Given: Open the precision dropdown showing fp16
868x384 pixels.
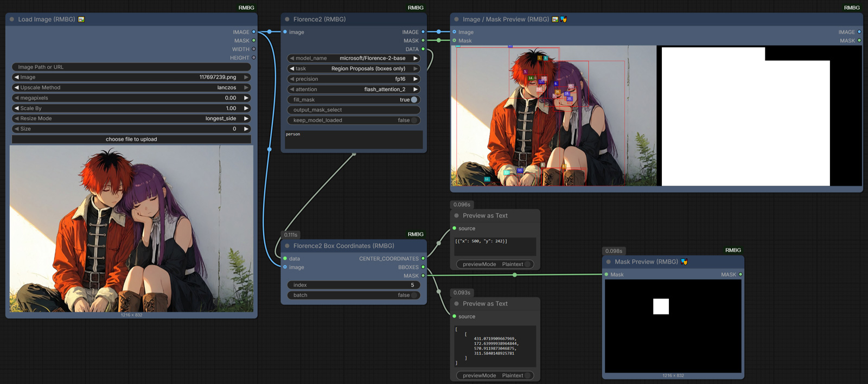Looking at the screenshot, I should tap(354, 79).
